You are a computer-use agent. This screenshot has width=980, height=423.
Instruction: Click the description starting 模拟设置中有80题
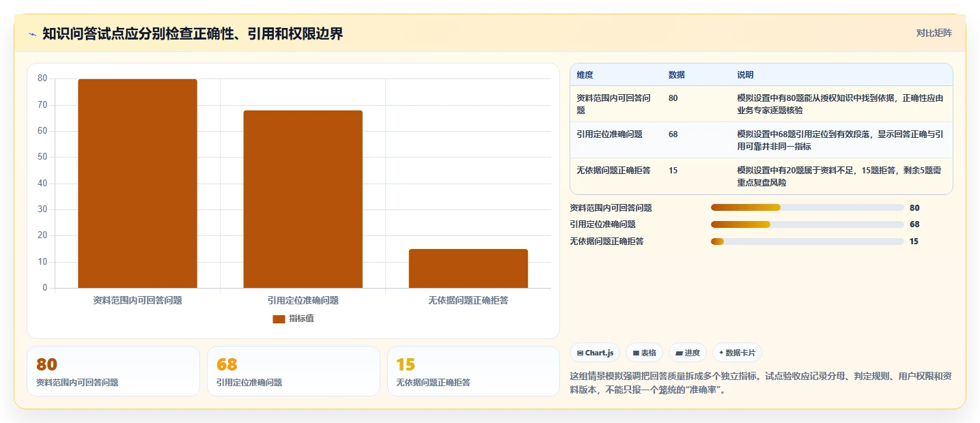840,104
